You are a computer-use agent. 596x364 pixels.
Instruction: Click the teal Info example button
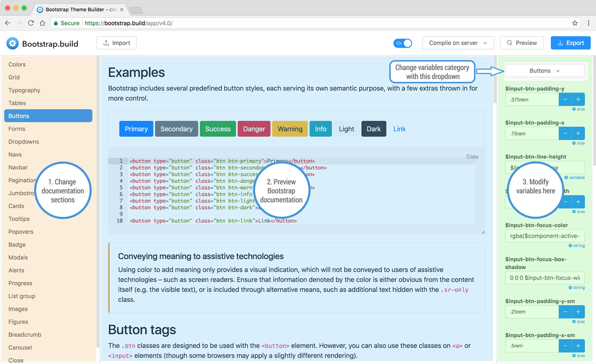[x=321, y=129]
